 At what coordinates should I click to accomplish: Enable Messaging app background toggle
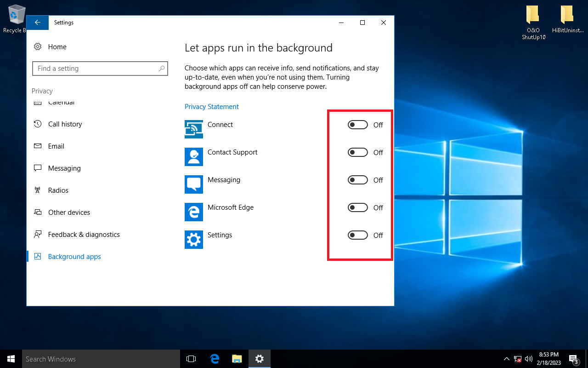pyautogui.click(x=358, y=180)
